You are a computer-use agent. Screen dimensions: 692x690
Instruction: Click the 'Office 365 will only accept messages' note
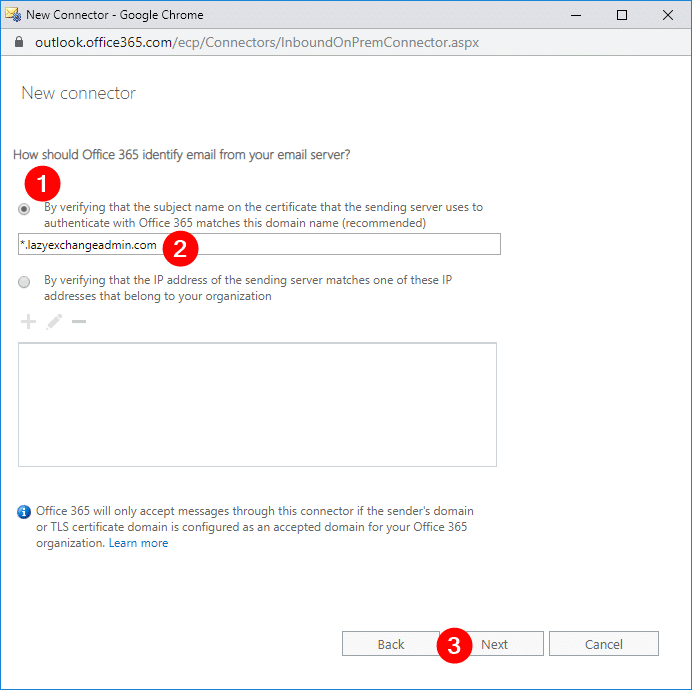pyautogui.click(x=255, y=527)
